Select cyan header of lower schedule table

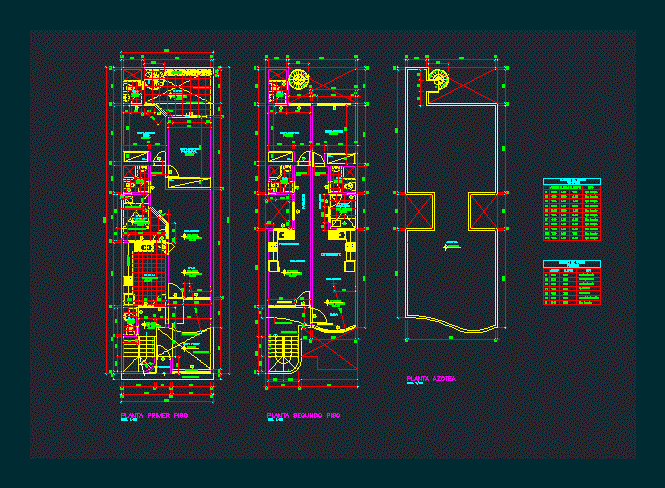pos(572,264)
